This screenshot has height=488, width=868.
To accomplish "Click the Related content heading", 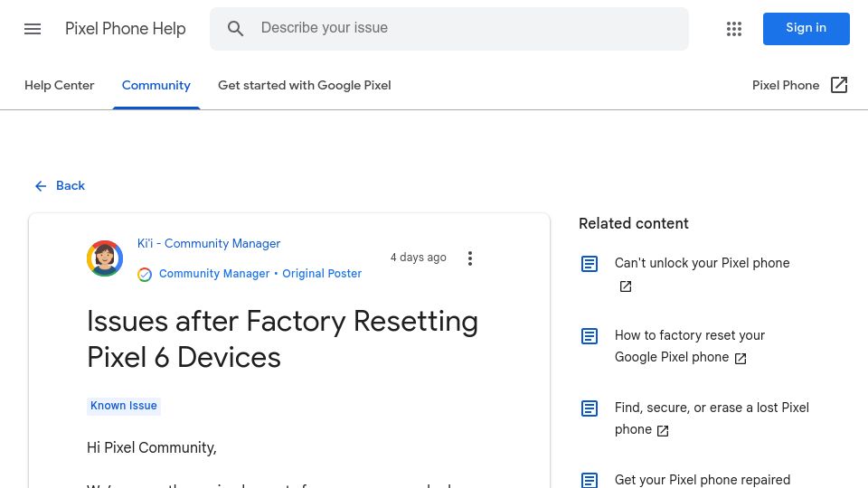I will point(633,223).
